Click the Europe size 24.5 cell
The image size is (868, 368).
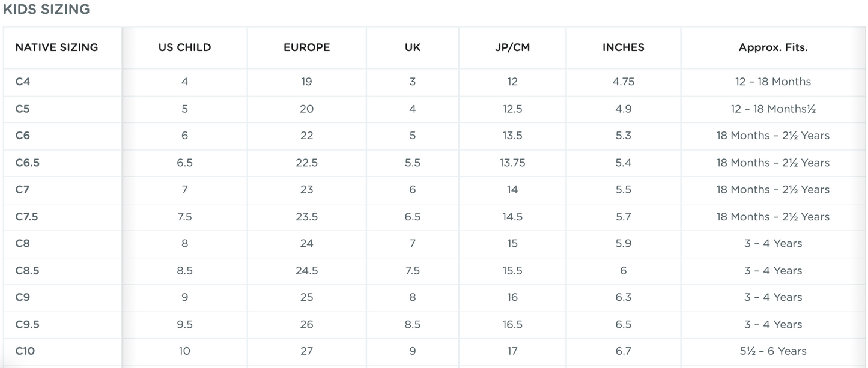pyautogui.click(x=306, y=271)
